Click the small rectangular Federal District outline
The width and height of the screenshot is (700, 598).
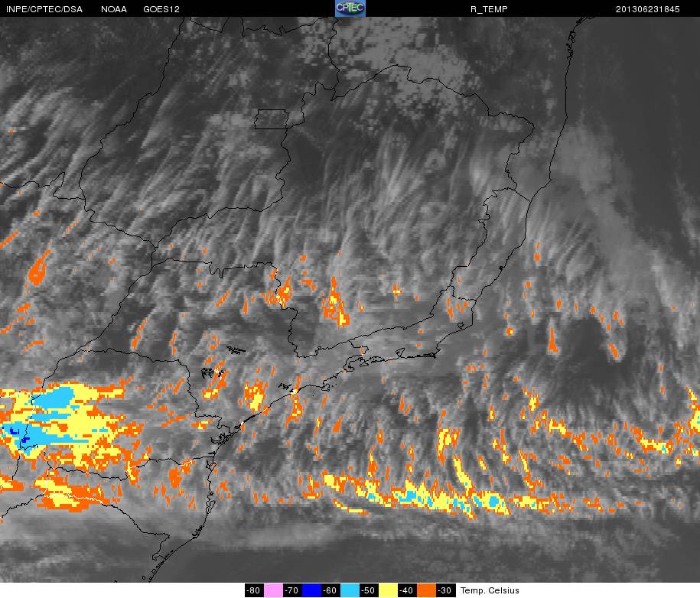[x=272, y=119]
